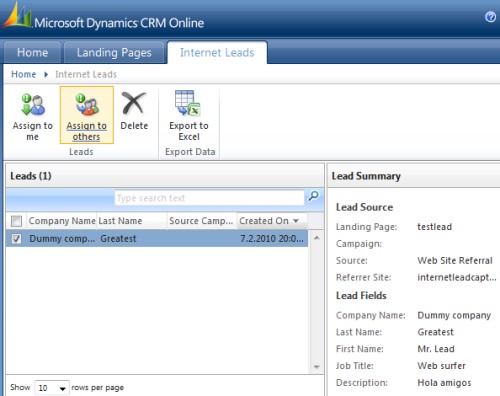The width and height of the screenshot is (500, 396).
Task: Click the Home breadcrumb link
Action: coord(23,74)
